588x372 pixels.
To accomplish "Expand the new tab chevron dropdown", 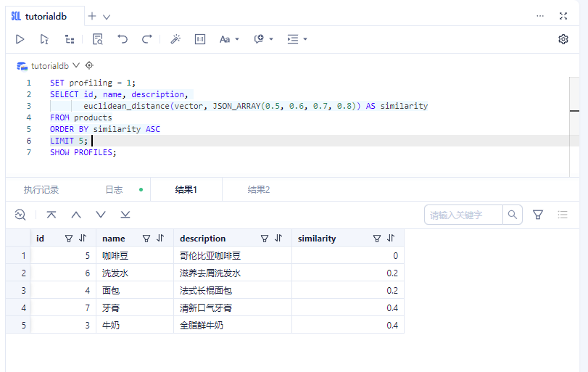I will pos(107,16).
